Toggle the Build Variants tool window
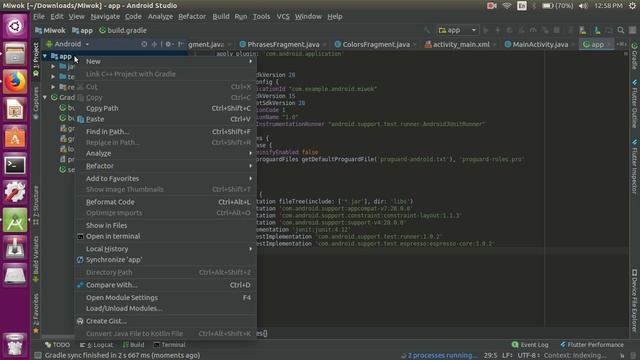The image size is (640, 360). [36, 259]
